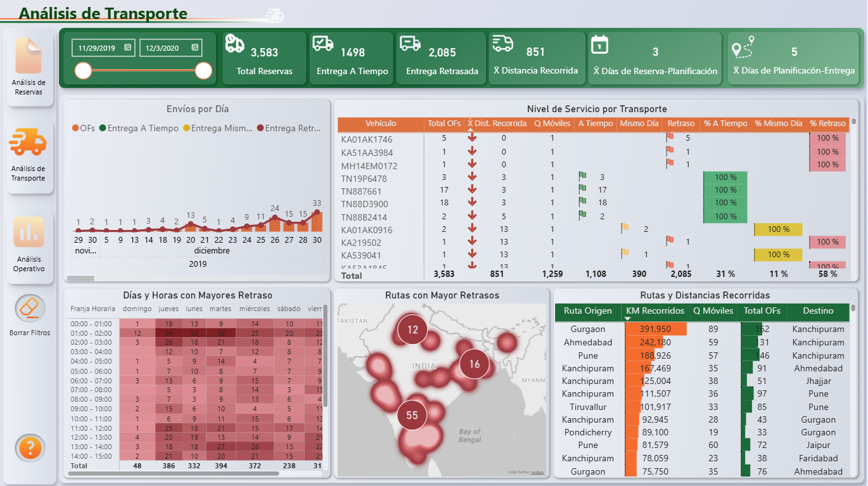Click the 55 cluster bubble on the map
Screen dimensions: 868x486
412,416
